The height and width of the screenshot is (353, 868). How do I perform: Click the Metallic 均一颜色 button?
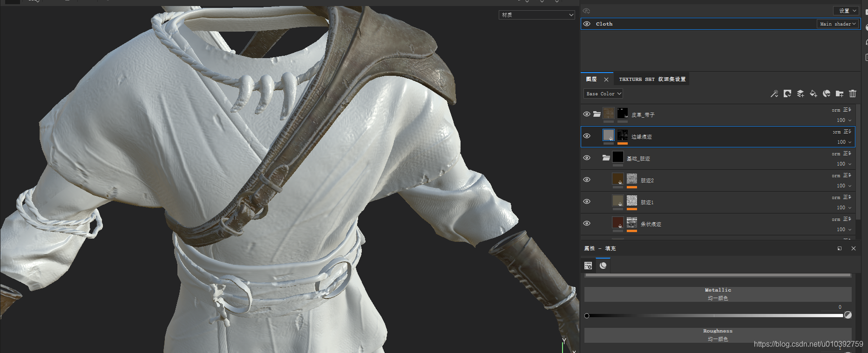click(x=718, y=294)
